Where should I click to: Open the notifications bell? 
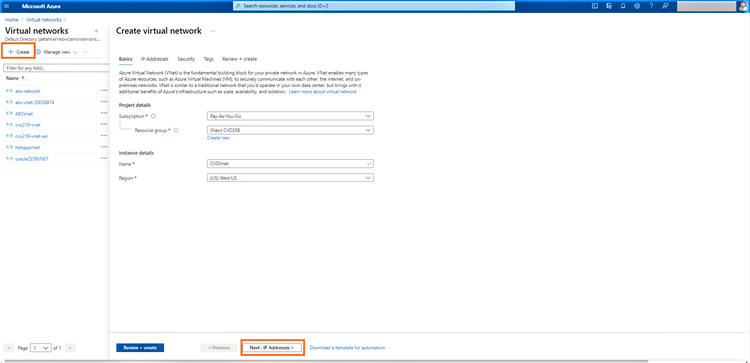pos(623,6)
